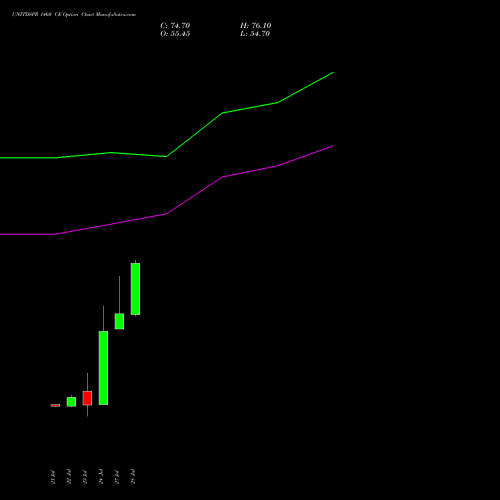This screenshot has height=500, width=500.
Task: Click the last green candle for 28 Jul
Action: (135, 289)
